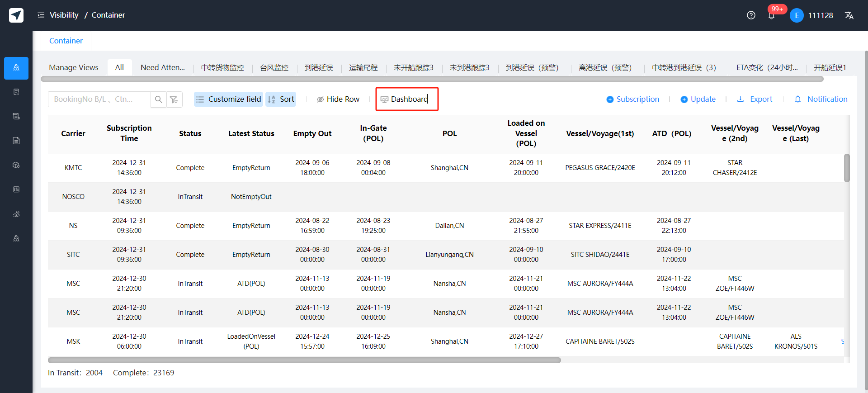Screen dimensions: 868x393
Task: Open the sidebar package box icon
Action: click(16, 165)
